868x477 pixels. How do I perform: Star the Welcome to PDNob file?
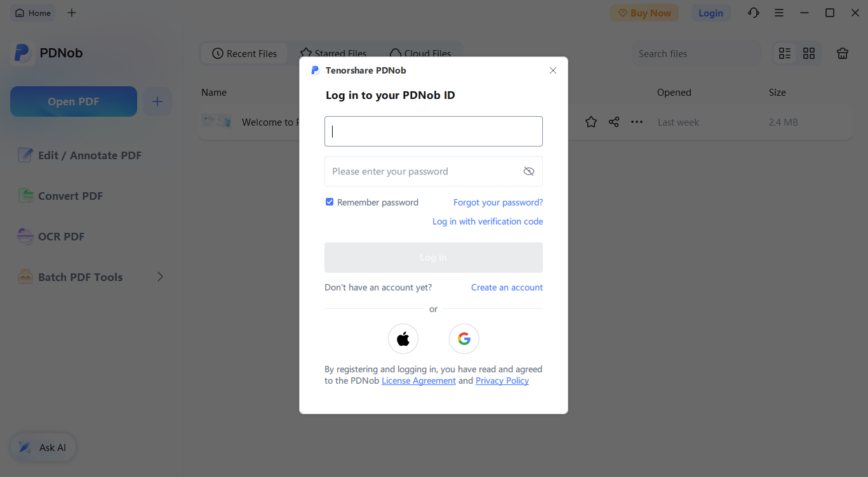591,122
